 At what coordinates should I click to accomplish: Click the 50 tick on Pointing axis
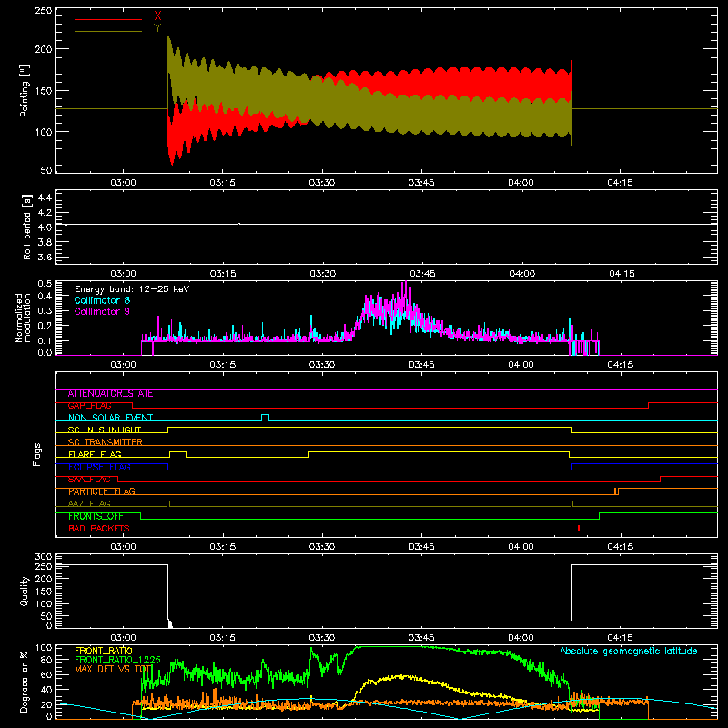46,170
